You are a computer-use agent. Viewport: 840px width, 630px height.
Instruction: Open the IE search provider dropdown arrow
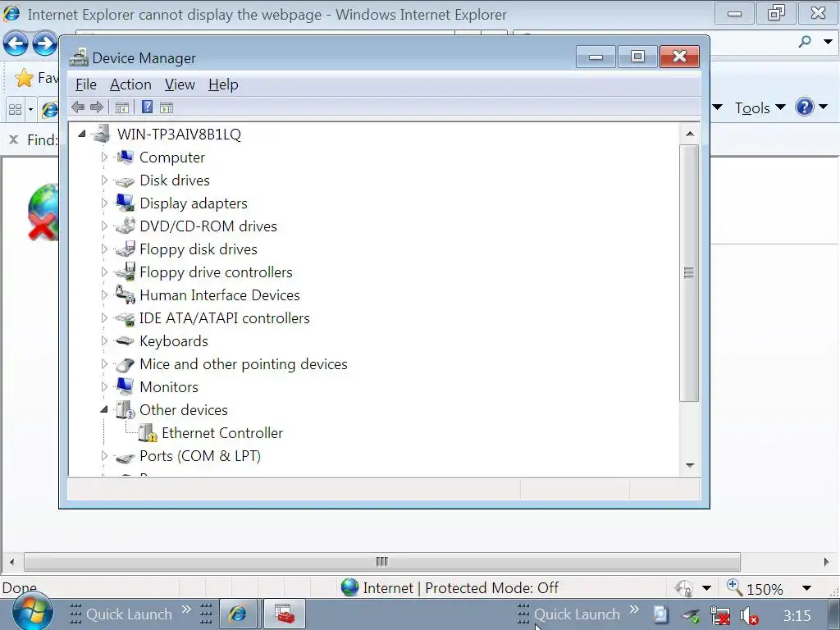(x=828, y=42)
